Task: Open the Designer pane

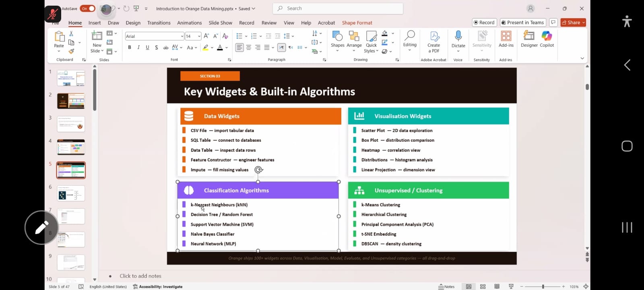Action: pos(529,39)
